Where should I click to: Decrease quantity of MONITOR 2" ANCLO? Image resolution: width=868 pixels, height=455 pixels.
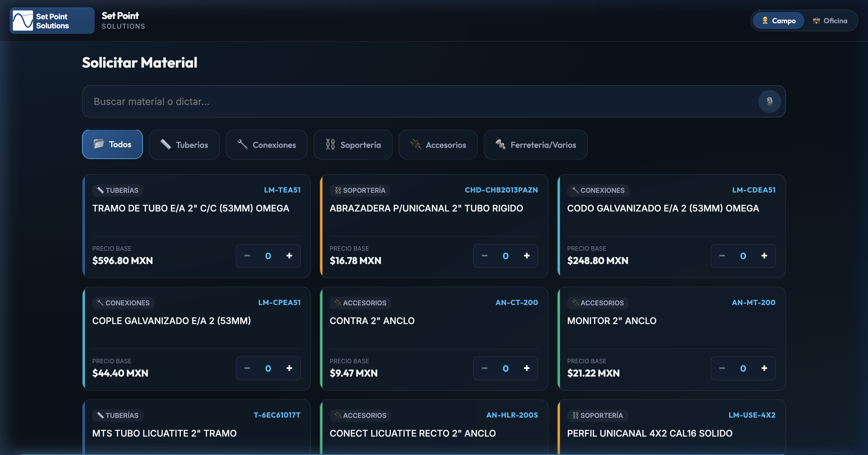click(x=722, y=368)
